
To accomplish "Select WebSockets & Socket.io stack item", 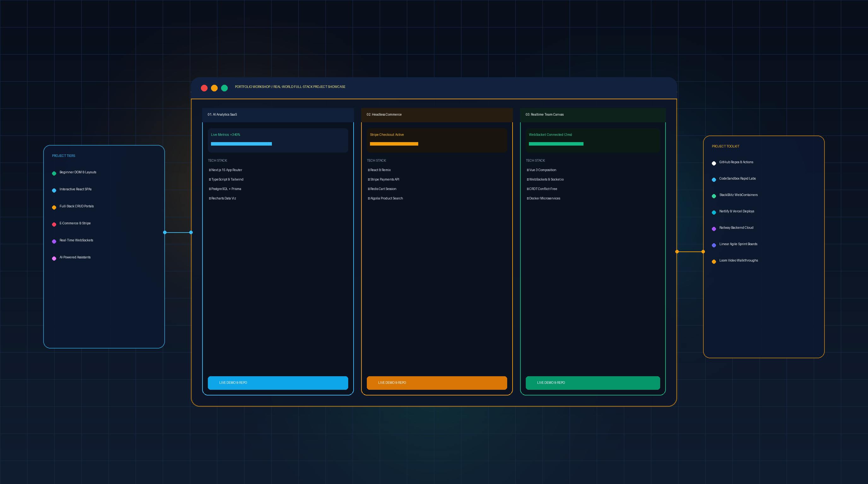I will (545, 179).
